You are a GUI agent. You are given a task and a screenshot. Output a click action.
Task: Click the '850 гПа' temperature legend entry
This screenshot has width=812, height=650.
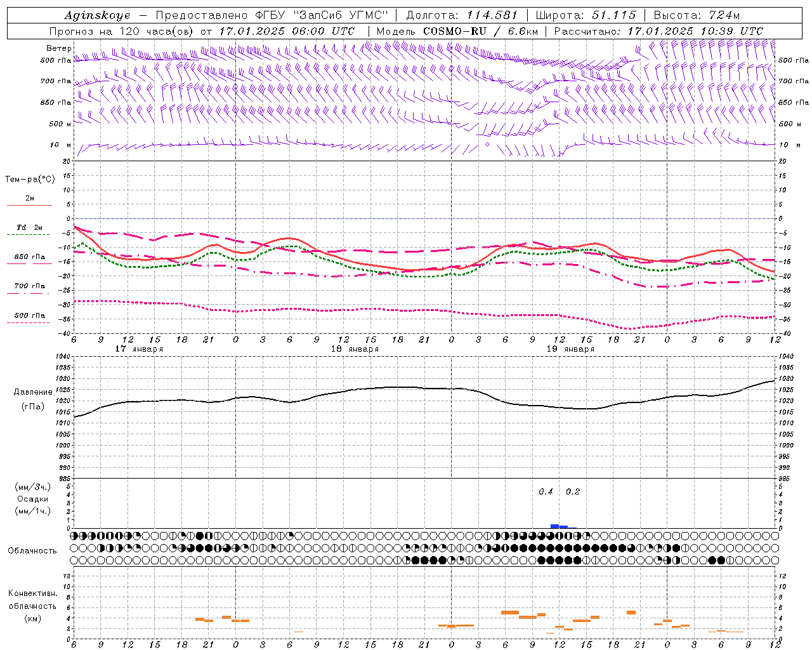tap(29, 256)
